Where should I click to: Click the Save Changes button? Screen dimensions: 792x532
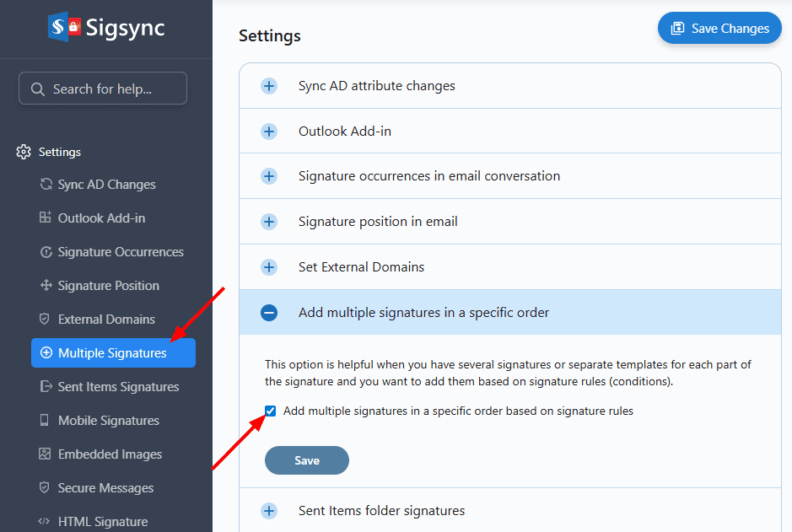(719, 28)
